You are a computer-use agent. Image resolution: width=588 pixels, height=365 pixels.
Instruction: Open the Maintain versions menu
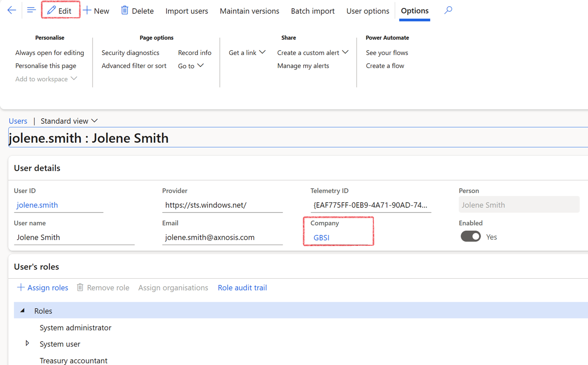[249, 11]
